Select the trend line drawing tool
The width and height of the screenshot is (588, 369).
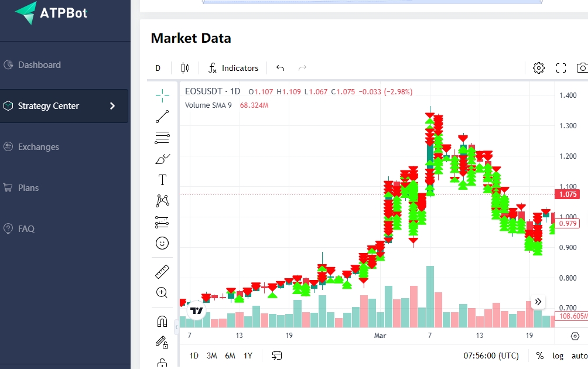pyautogui.click(x=162, y=117)
